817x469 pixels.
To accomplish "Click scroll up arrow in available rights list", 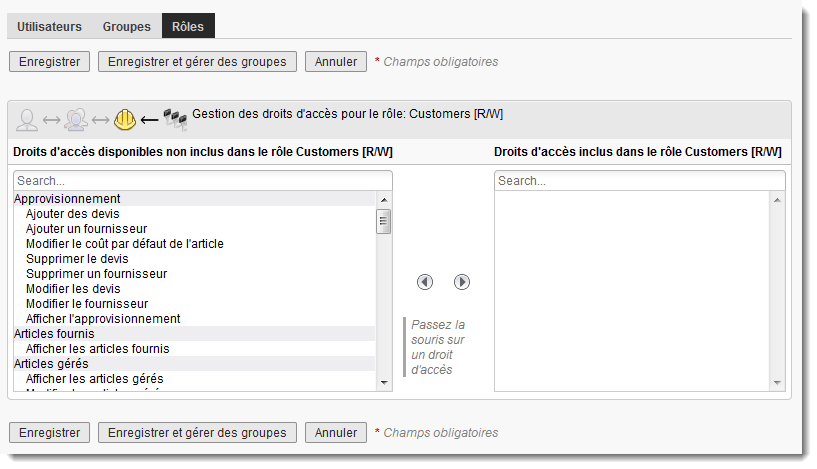I will point(384,200).
